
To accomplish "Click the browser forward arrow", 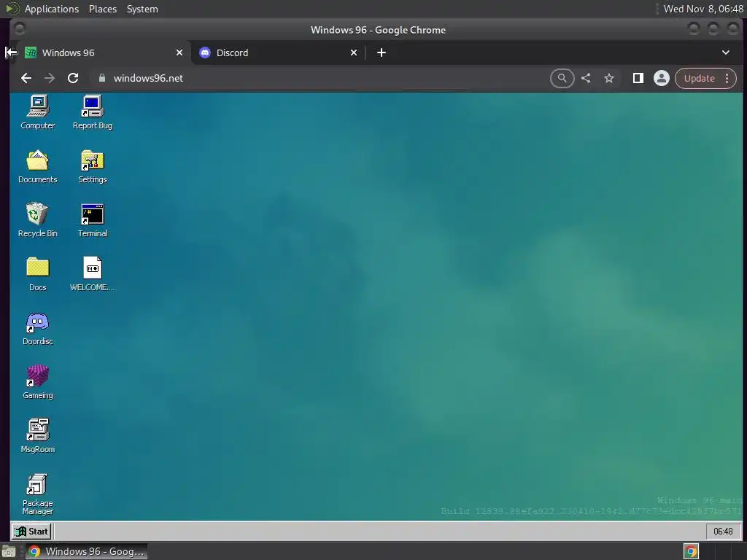I will [50, 78].
